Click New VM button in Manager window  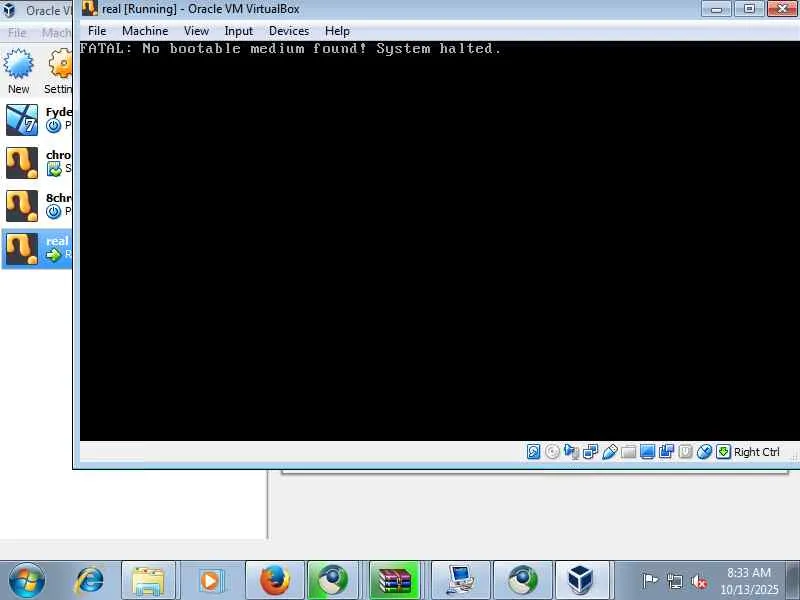coord(18,71)
